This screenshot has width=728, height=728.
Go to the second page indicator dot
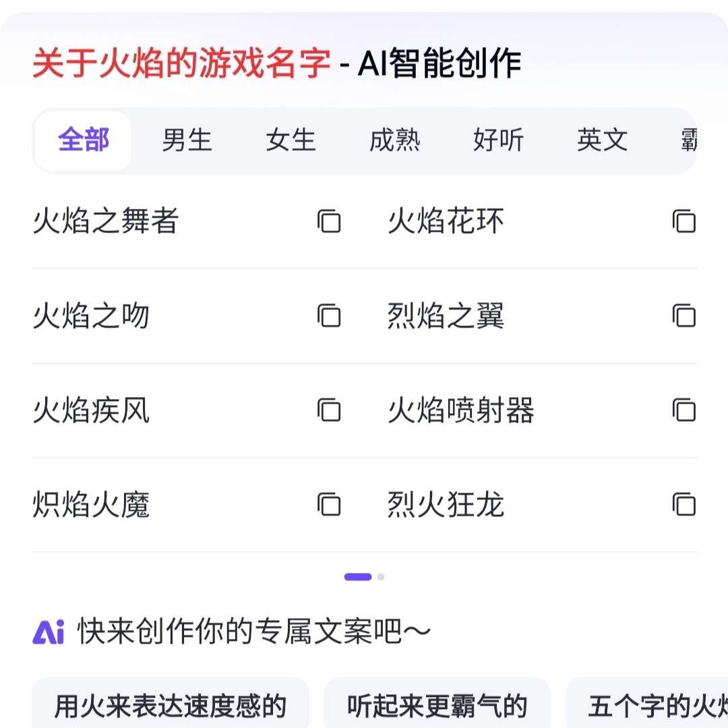381,577
